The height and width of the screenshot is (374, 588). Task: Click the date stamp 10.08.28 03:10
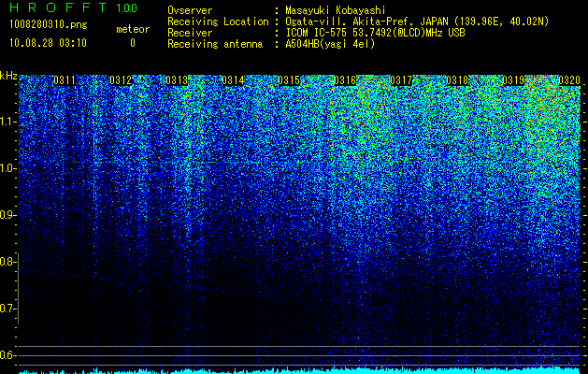48,43
